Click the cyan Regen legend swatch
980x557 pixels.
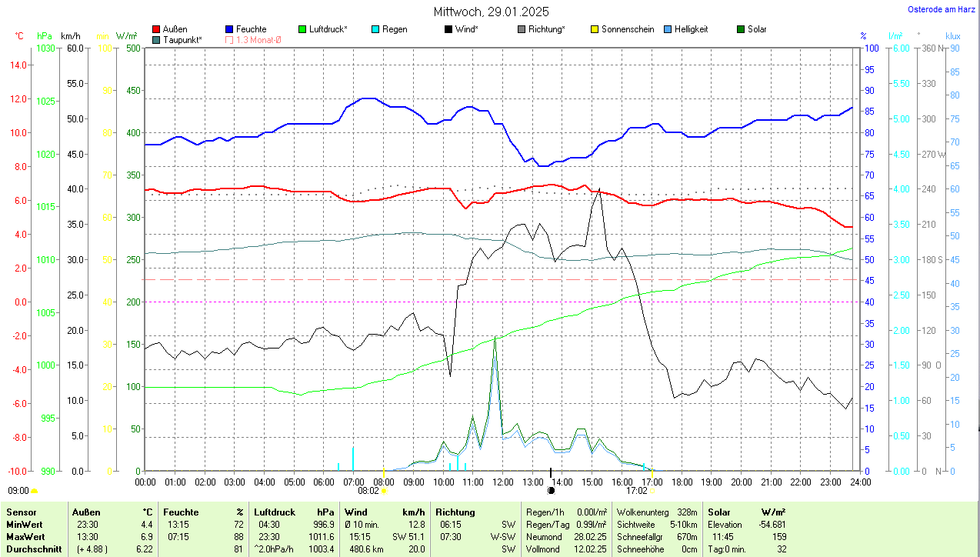[375, 29]
